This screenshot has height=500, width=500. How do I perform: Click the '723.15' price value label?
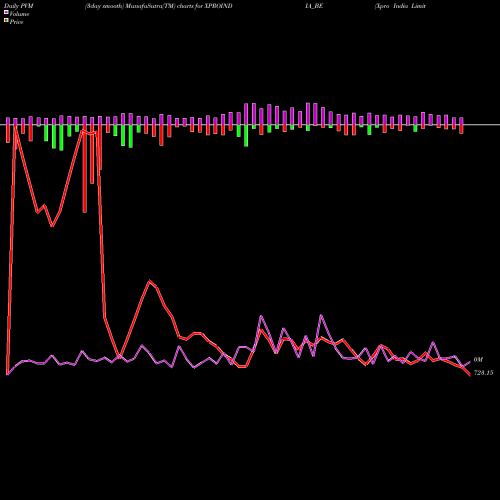click(x=483, y=373)
